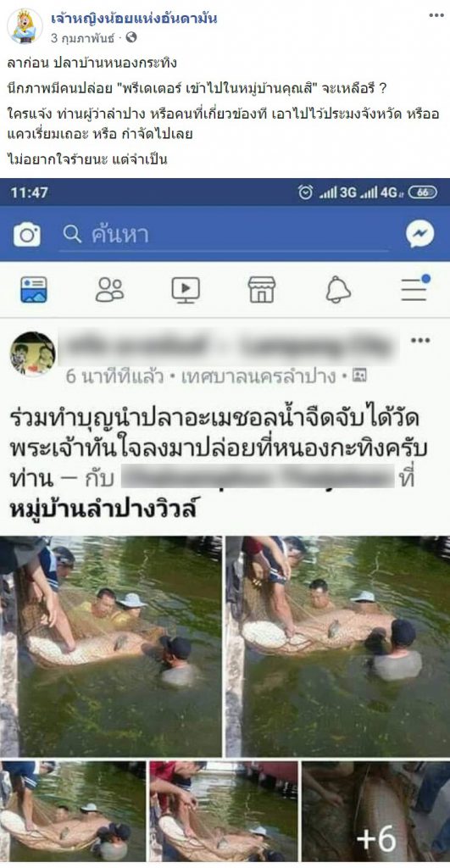Open the +6 more photos thumbnail
The width and height of the screenshot is (450, 868).
tap(375, 811)
